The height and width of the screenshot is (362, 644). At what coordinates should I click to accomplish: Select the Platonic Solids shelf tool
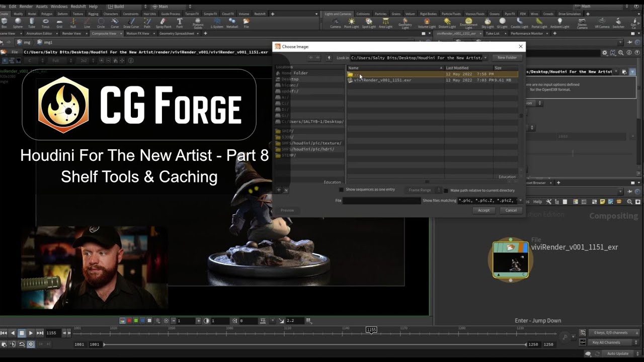pyautogui.click(x=198, y=24)
